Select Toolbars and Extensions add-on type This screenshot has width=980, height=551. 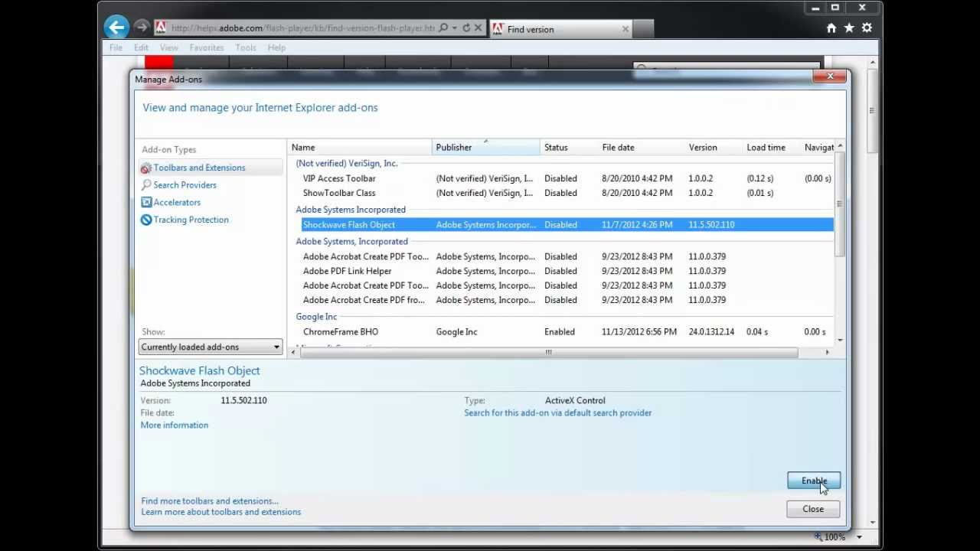tap(211, 168)
